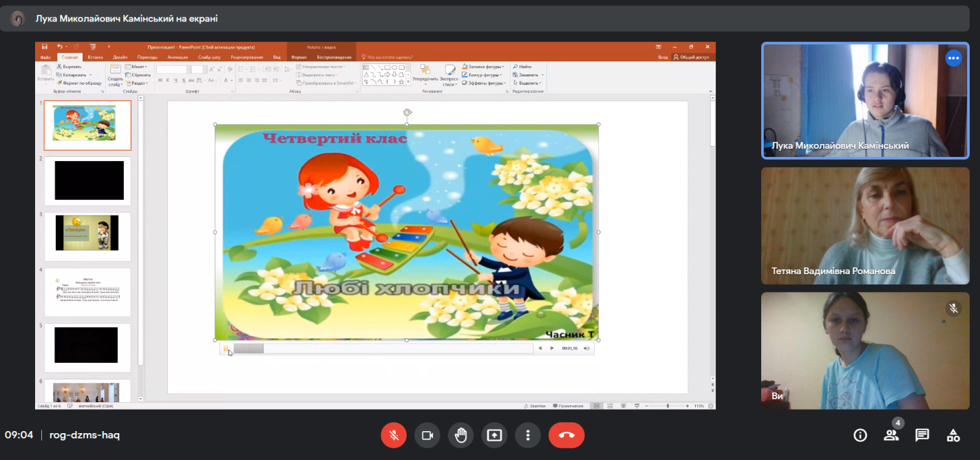Click the video playback progress bar
This screenshot has height=460, width=980.
pyautogui.click(x=383, y=348)
